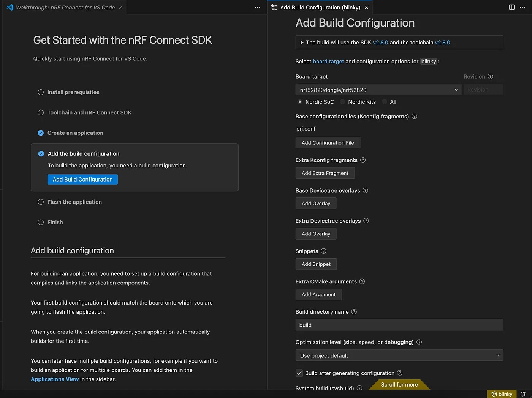Click Add Overlay under Extra Devicetree overlays
The image size is (532, 398).
(316, 234)
